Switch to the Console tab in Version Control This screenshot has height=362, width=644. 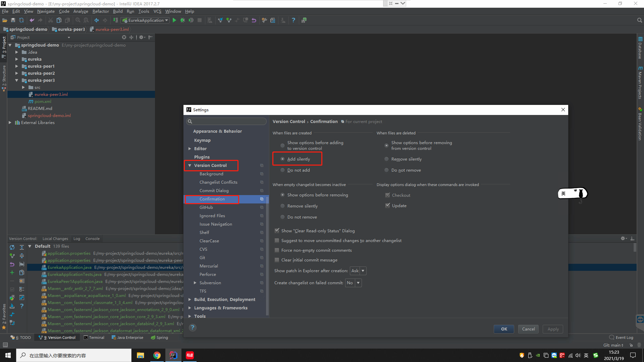(x=93, y=239)
